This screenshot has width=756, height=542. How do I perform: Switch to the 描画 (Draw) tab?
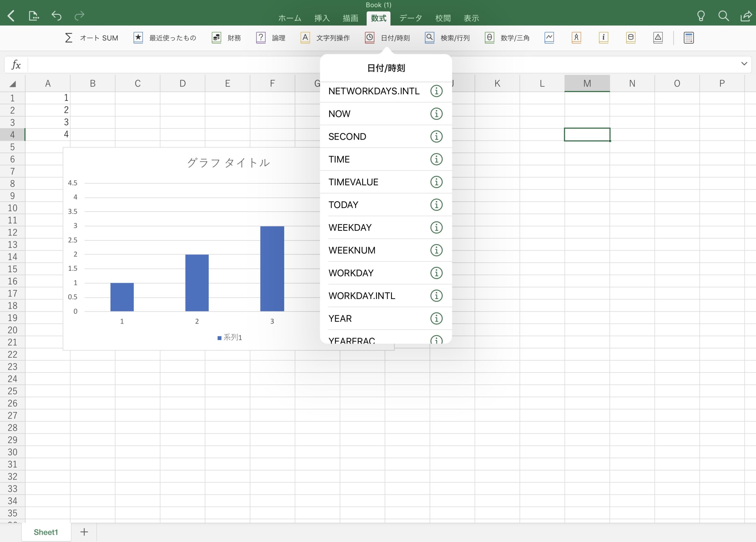pos(350,18)
